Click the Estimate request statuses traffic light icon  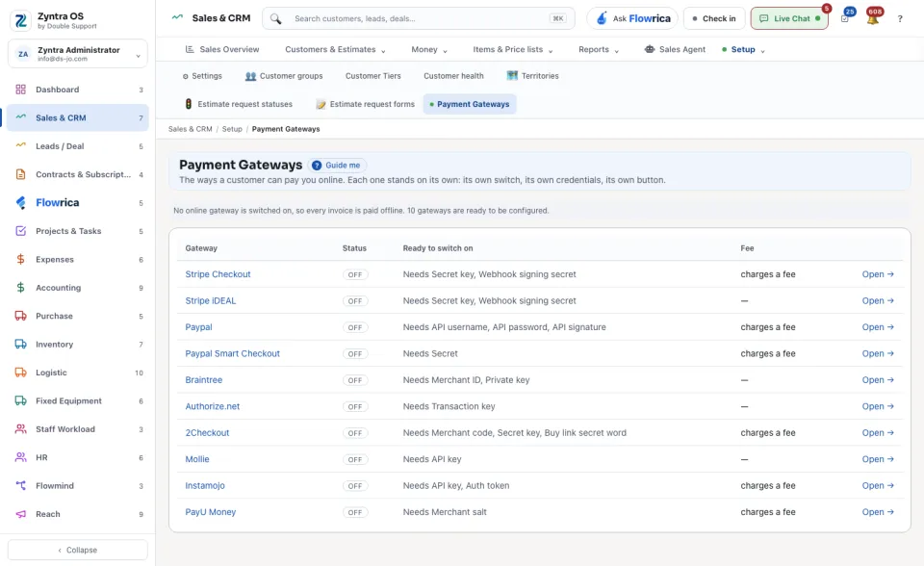(189, 104)
